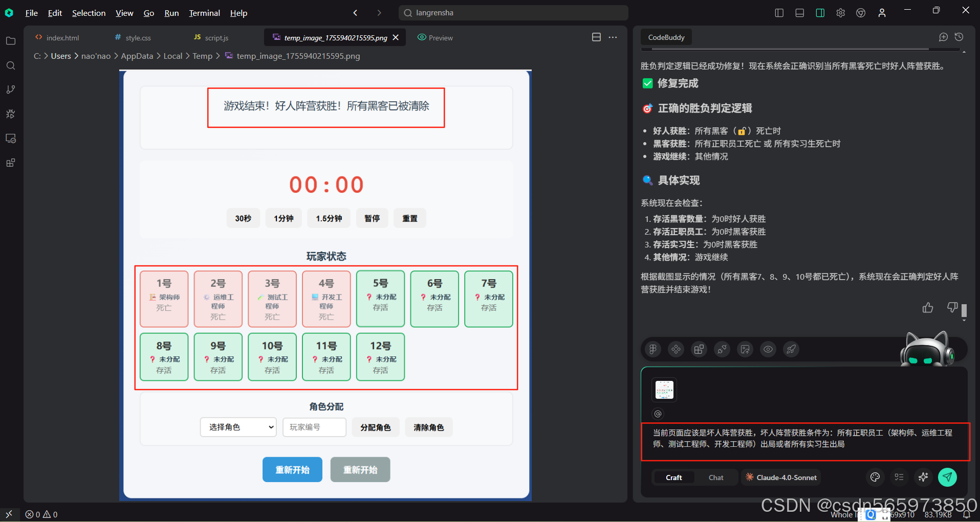
Task: Click the plugin connector icon in chat toolbar
Action: click(722, 349)
